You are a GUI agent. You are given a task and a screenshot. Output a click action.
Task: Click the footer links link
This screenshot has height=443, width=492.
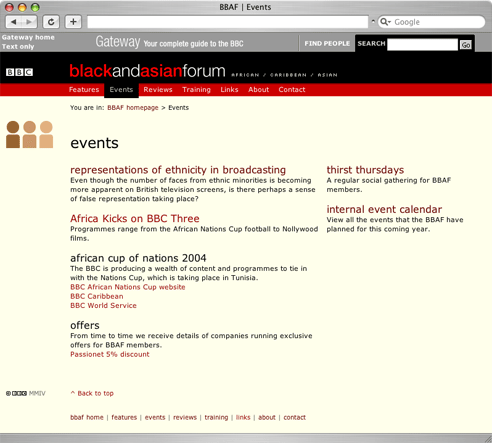[x=243, y=417]
